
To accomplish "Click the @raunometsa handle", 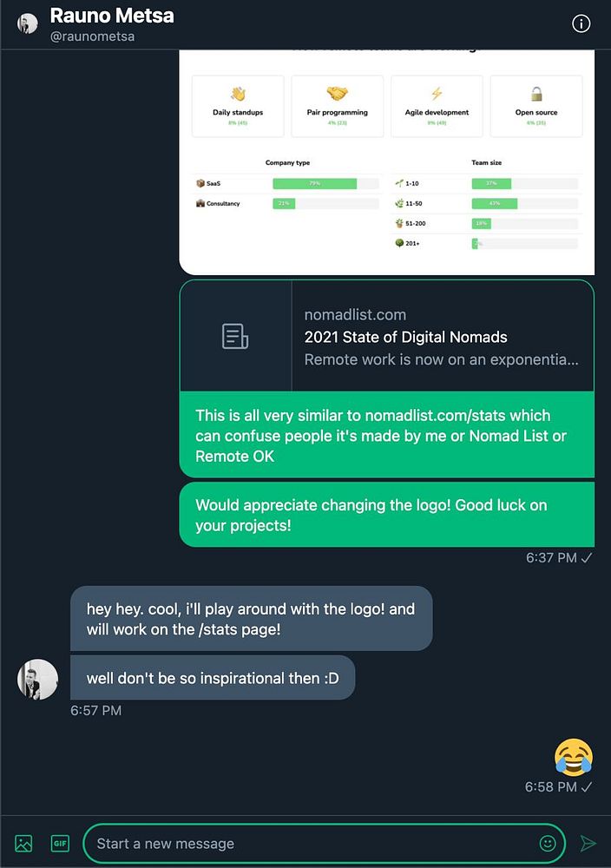I will 92,36.
